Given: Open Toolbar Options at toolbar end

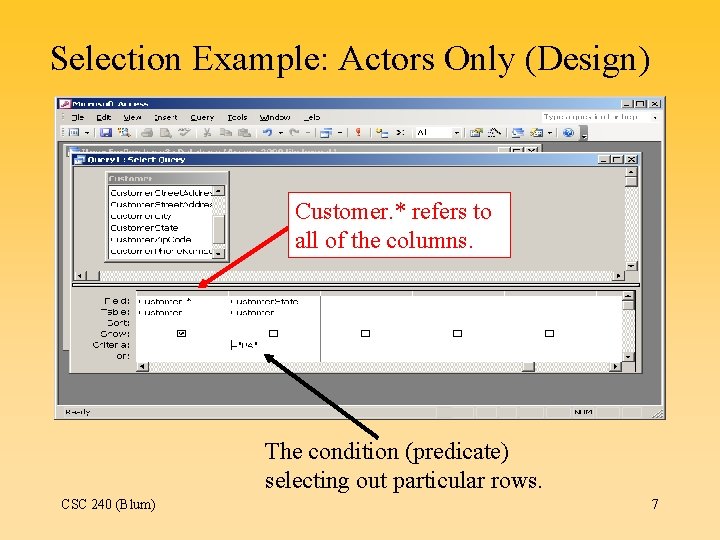Looking at the screenshot, I should pos(584,133).
